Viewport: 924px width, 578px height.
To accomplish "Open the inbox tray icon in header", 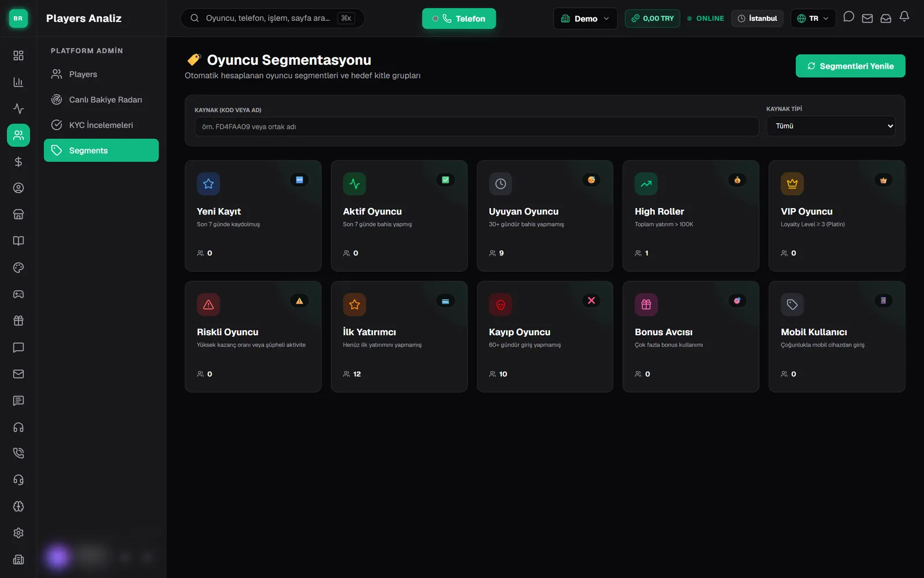I will (885, 18).
